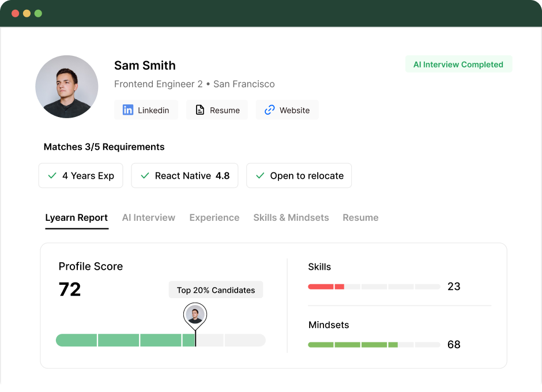Visit the candidate's Website button
Viewport: 542px width, 392px height.
click(x=287, y=110)
